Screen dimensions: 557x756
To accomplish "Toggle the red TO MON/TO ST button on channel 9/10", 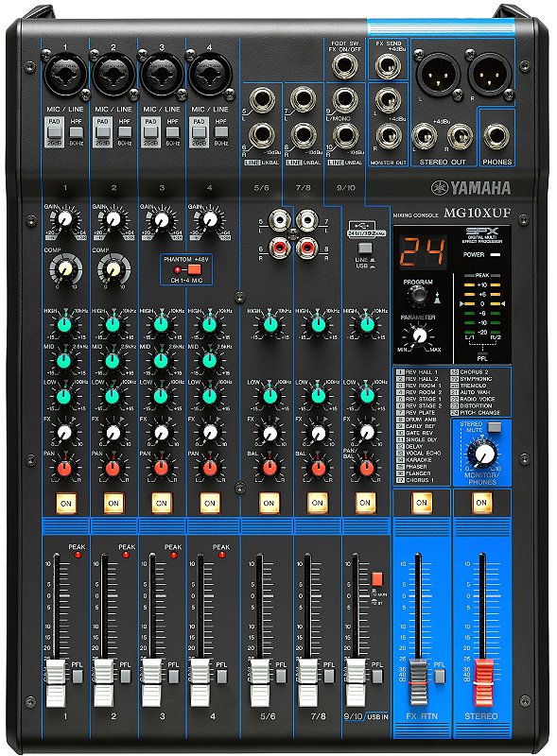I will tap(376, 579).
